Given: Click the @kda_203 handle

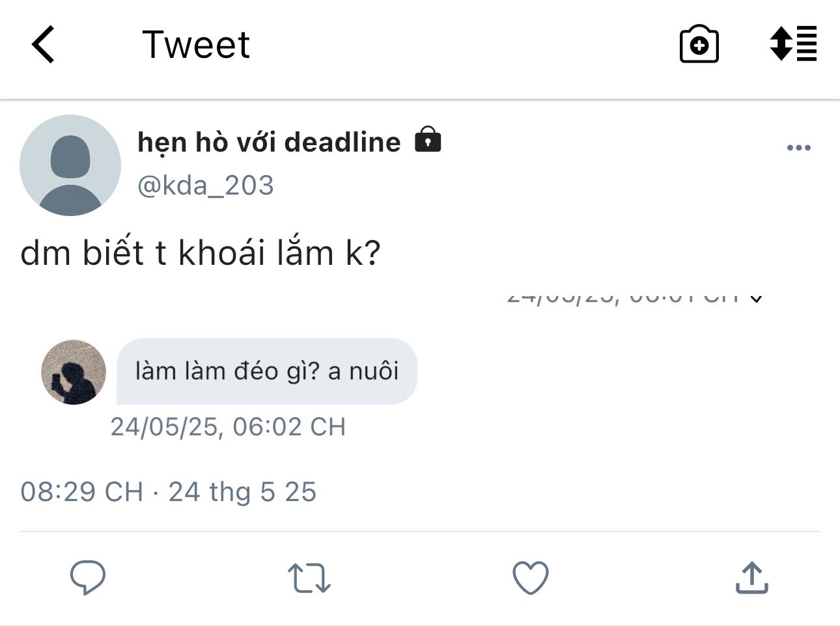Looking at the screenshot, I should click(206, 185).
